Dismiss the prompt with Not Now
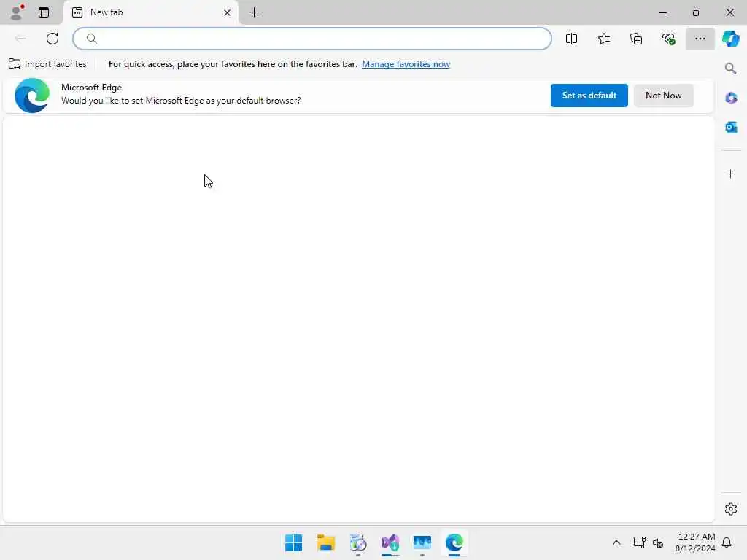Image resolution: width=747 pixels, height=560 pixels. tap(663, 96)
